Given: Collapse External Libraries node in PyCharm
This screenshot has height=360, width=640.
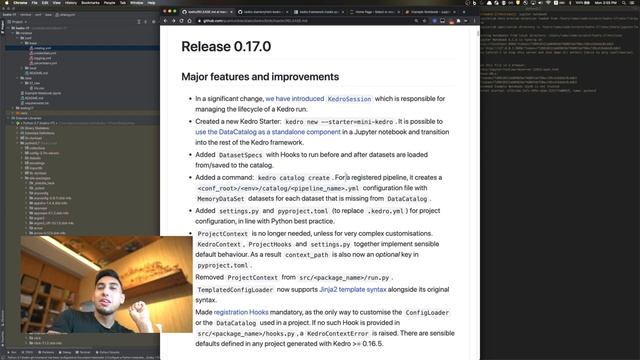Looking at the screenshot, I should pyautogui.click(x=8, y=118).
